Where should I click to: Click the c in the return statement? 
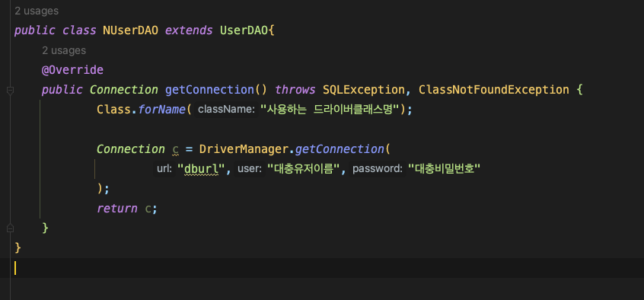point(148,209)
